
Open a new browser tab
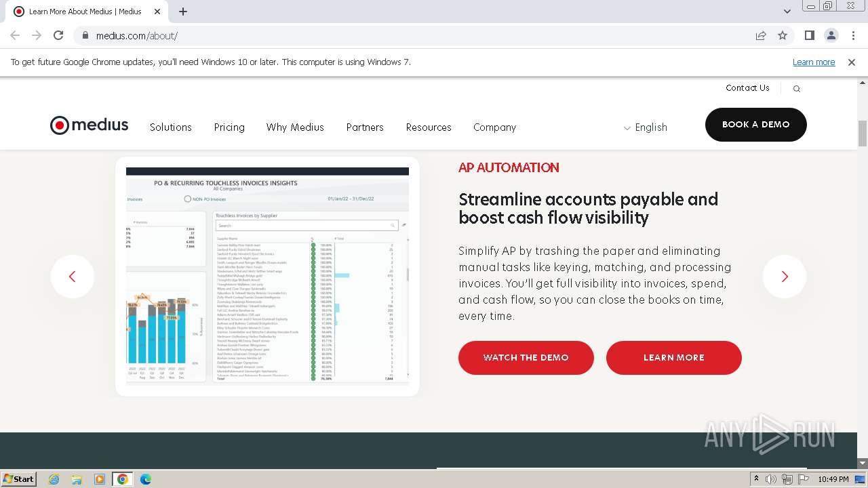click(183, 12)
